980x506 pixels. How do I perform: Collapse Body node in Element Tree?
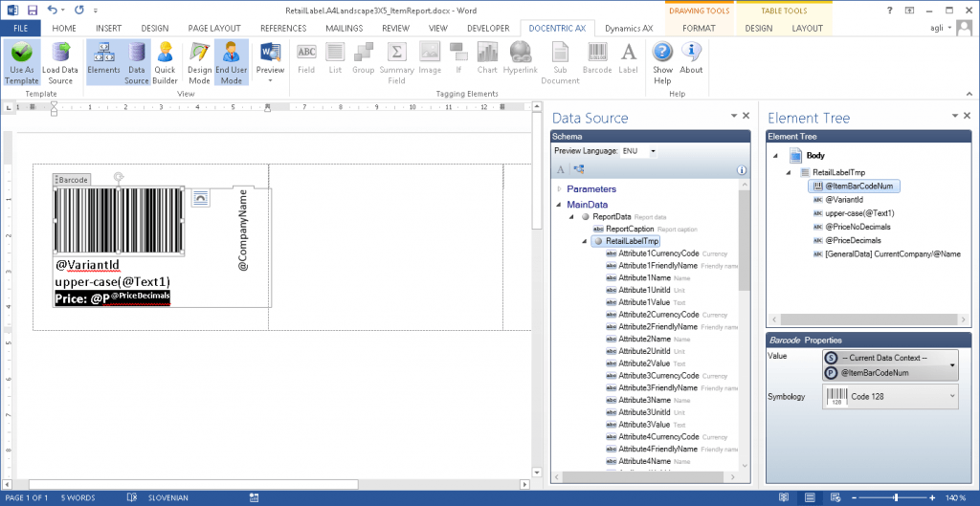coord(777,156)
